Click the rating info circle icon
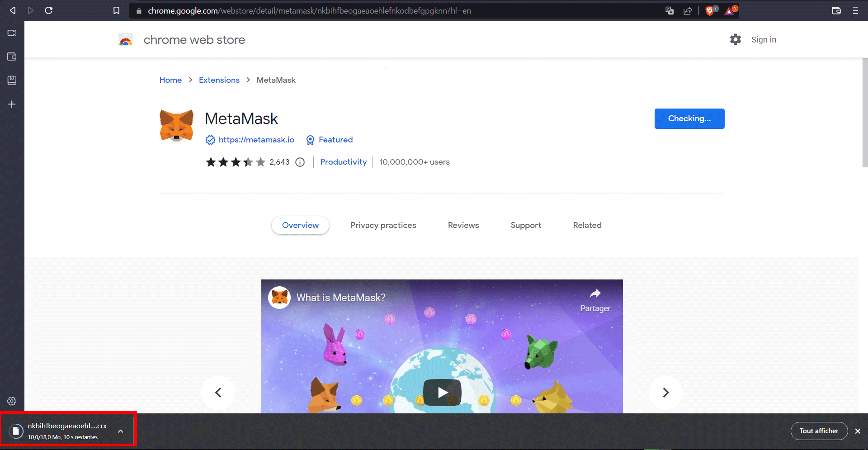This screenshot has width=868, height=450. (300, 162)
